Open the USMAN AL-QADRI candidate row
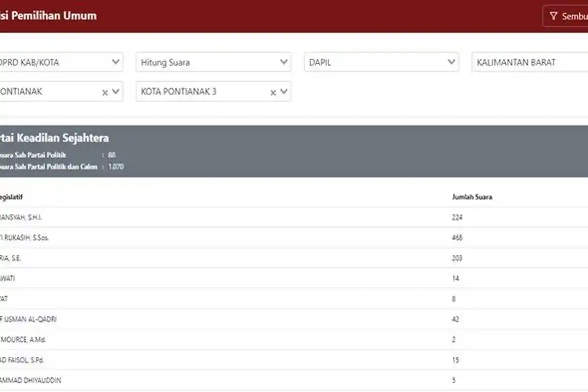This screenshot has height=392, width=588. tap(196, 318)
